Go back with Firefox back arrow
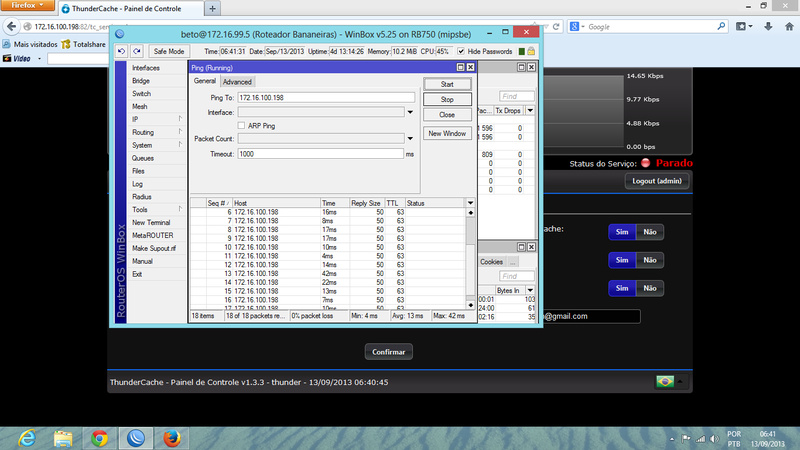 click(12, 27)
